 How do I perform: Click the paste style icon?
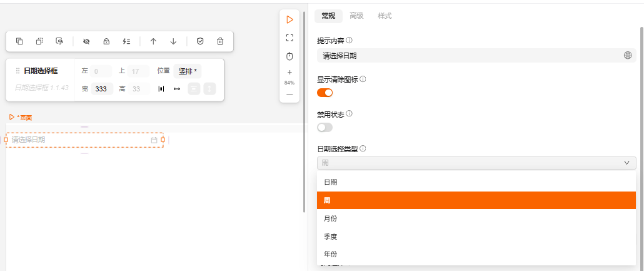coord(59,41)
